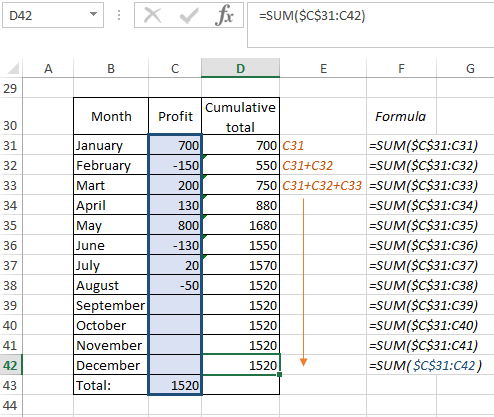
Task: Click profit value -150 for February
Action: 175,165
